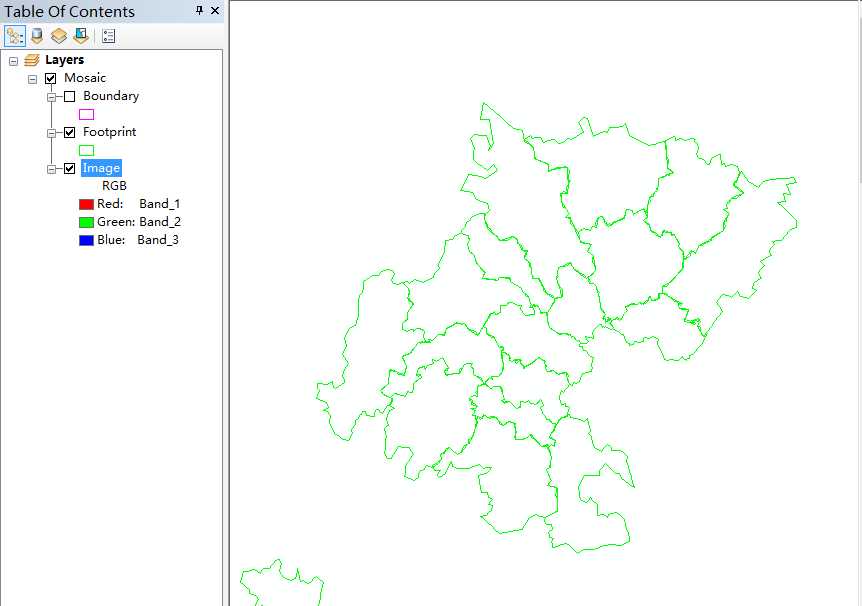Click the Layers data frame icon
This screenshot has height=606, width=862.
pyautogui.click(x=32, y=60)
